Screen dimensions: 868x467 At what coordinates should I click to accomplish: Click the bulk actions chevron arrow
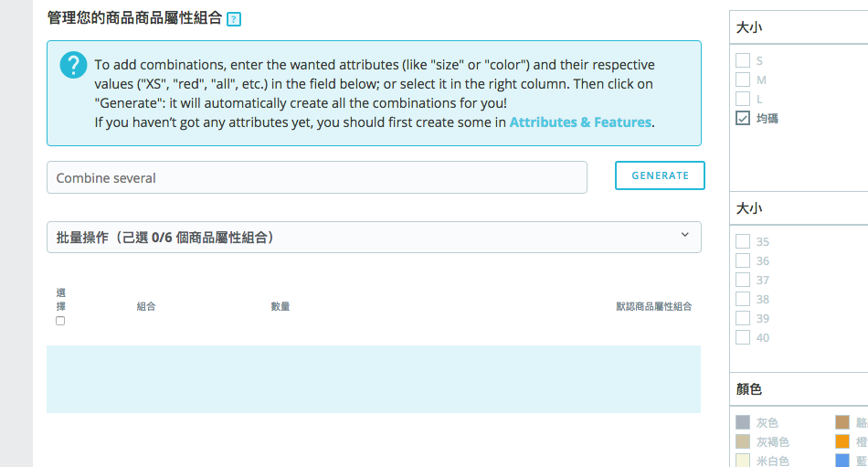[x=685, y=236]
